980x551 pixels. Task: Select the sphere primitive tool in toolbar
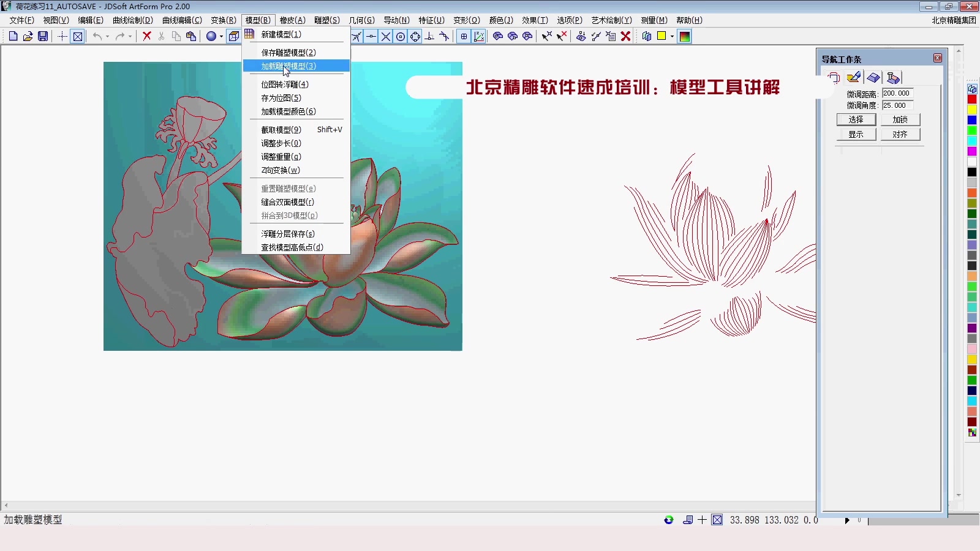click(211, 36)
